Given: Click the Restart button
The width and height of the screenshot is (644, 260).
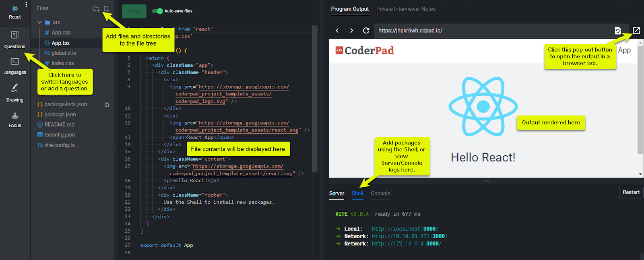Looking at the screenshot, I should pos(631,192).
